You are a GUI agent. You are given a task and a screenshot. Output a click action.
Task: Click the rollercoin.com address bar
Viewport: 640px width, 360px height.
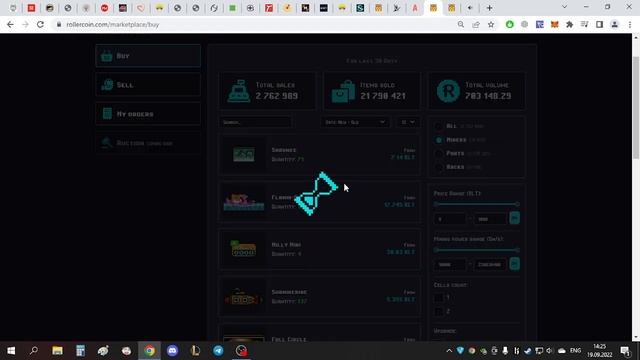[x=113, y=24]
